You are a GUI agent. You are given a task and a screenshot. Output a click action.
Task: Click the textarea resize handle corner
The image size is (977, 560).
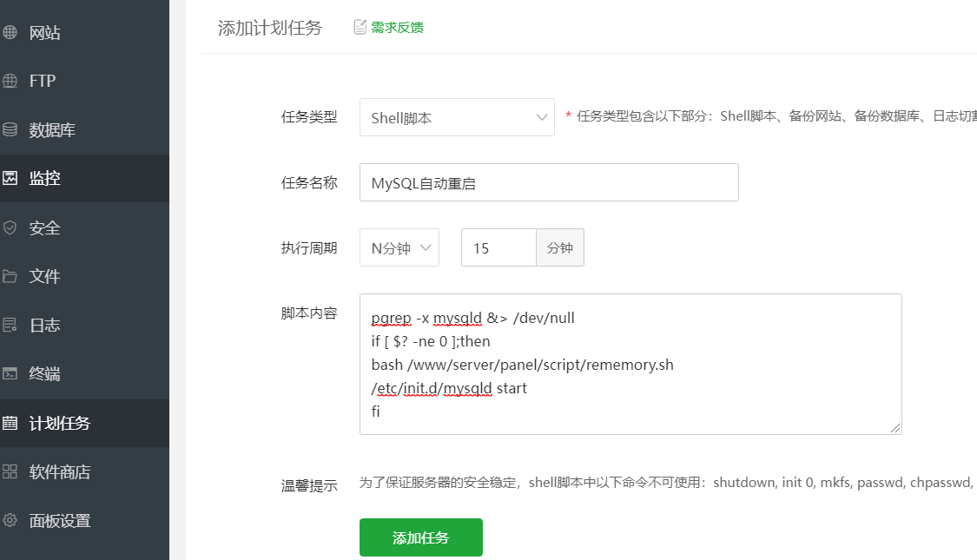pos(895,428)
